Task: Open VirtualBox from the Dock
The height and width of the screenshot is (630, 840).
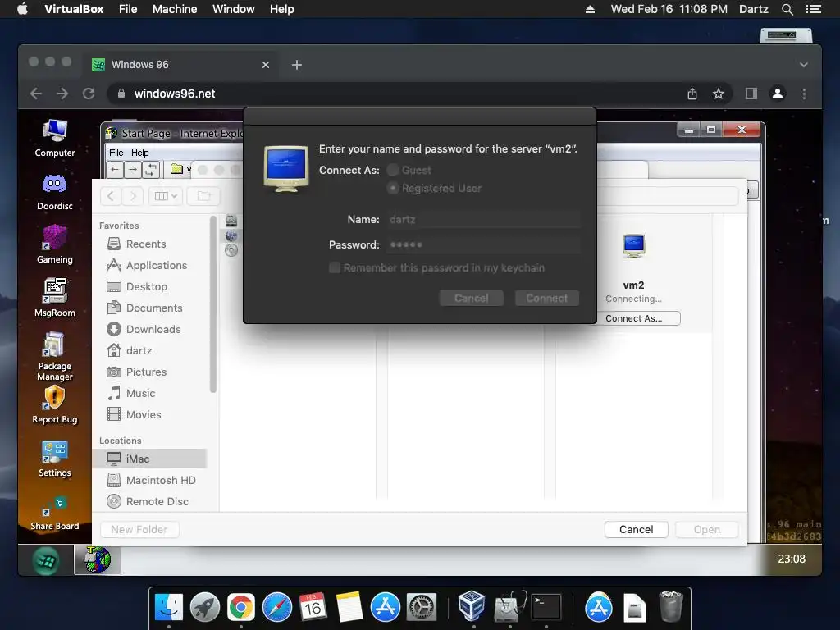Action: [472, 606]
